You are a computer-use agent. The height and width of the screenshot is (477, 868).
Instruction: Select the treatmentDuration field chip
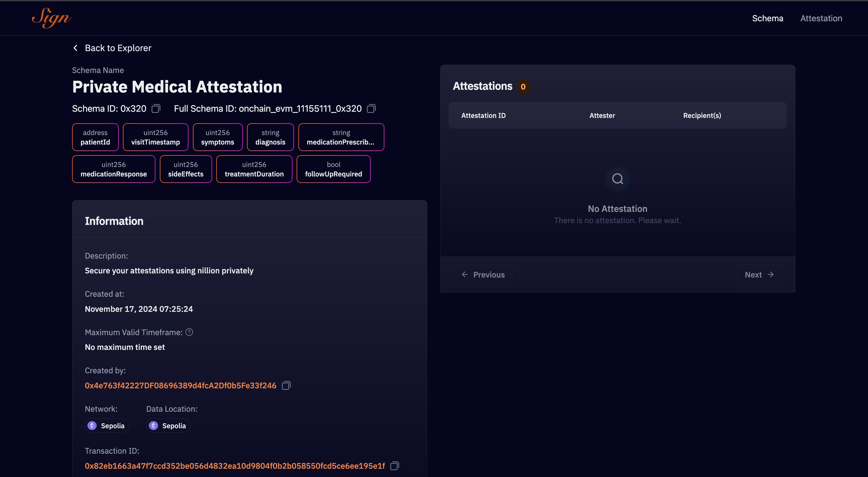pyautogui.click(x=254, y=169)
